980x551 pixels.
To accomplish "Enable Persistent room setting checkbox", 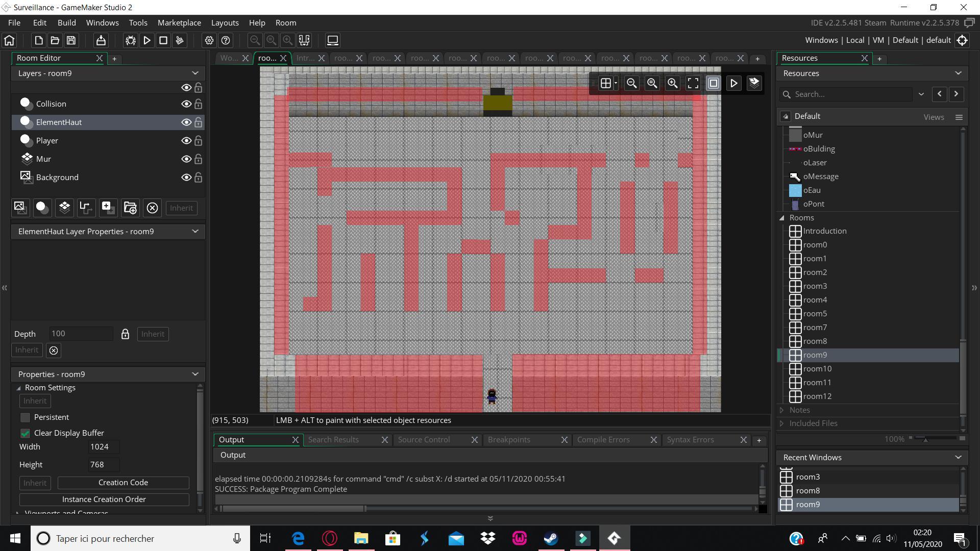I will [25, 417].
